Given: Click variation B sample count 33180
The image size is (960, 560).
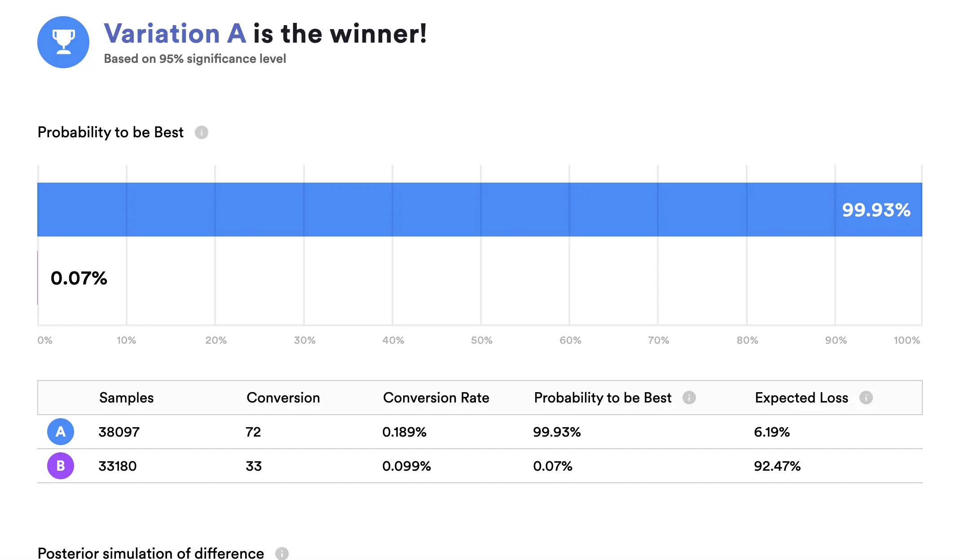Looking at the screenshot, I should 118,466.
